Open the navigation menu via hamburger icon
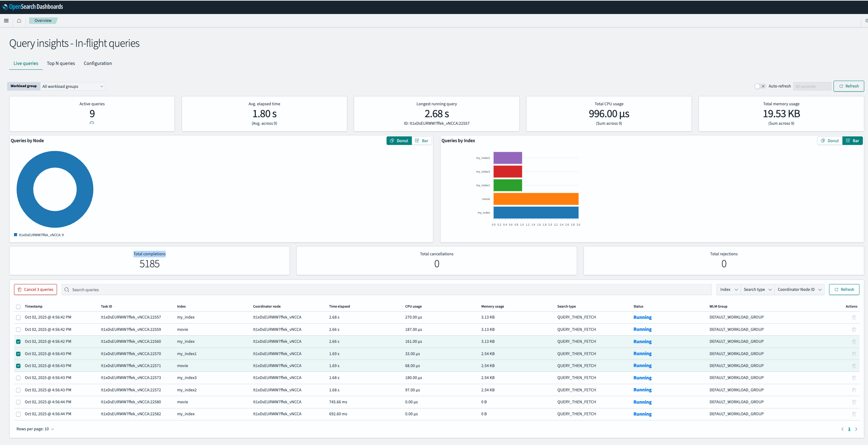Screen dimensions: 868x445 (6, 21)
